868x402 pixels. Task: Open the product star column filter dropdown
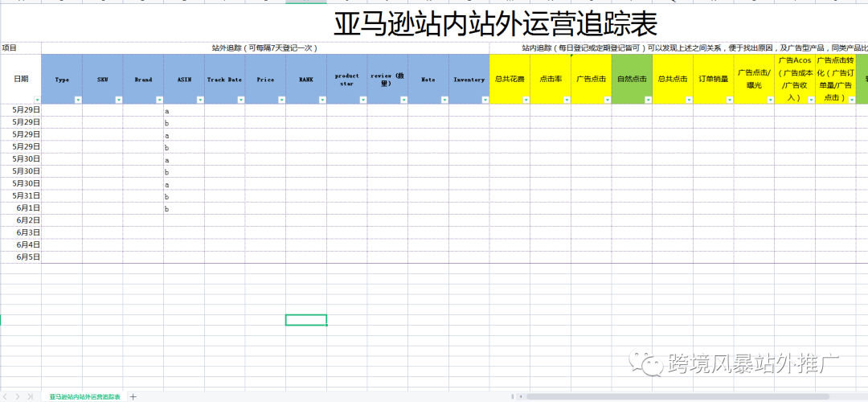362,100
